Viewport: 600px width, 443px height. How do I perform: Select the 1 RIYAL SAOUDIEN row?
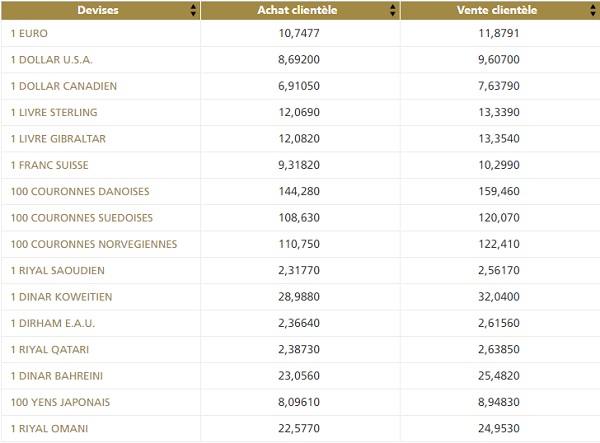pyautogui.click(x=57, y=270)
